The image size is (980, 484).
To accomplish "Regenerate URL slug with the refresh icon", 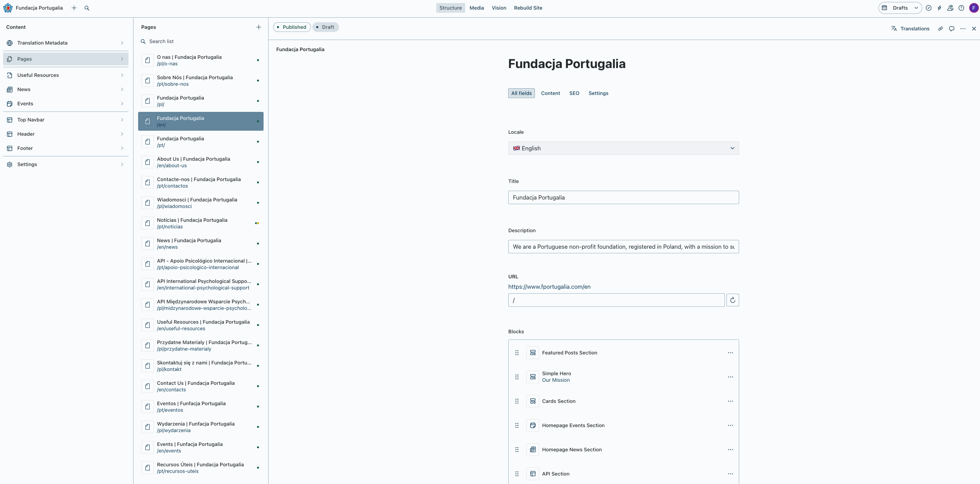I will click(733, 300).
